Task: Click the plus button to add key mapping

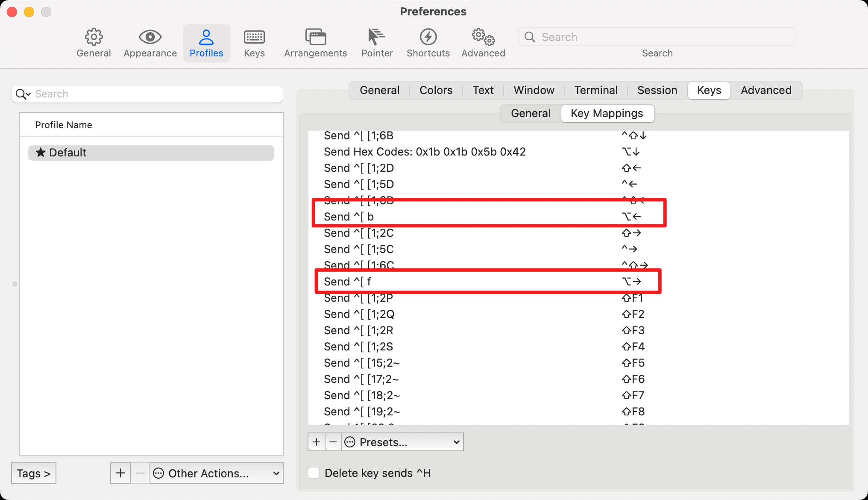Action: (x=317, y=442)
